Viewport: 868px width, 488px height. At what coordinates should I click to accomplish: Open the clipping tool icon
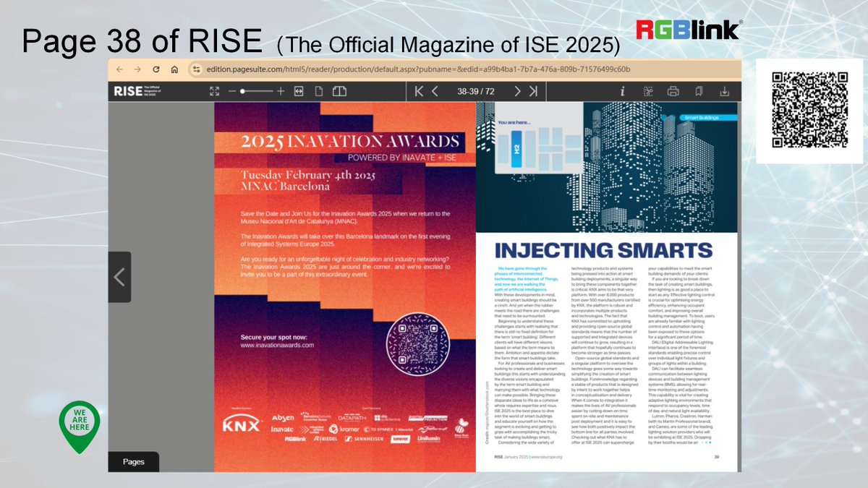pyautogui.click(x=647, y=91)
